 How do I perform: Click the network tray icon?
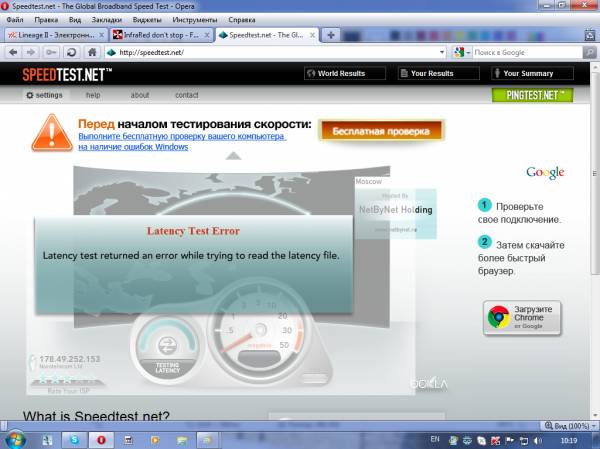click(524, 441)
